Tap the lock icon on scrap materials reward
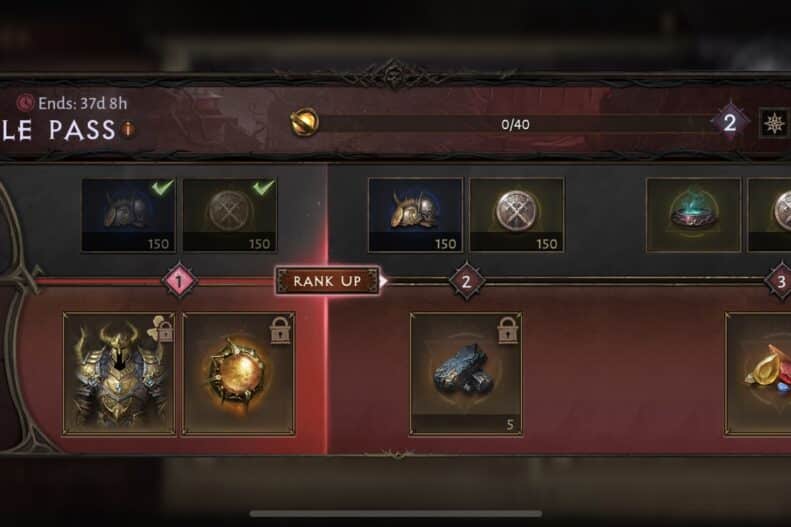Viewport: 791px width, 527px height. click(x=507, y=330)
